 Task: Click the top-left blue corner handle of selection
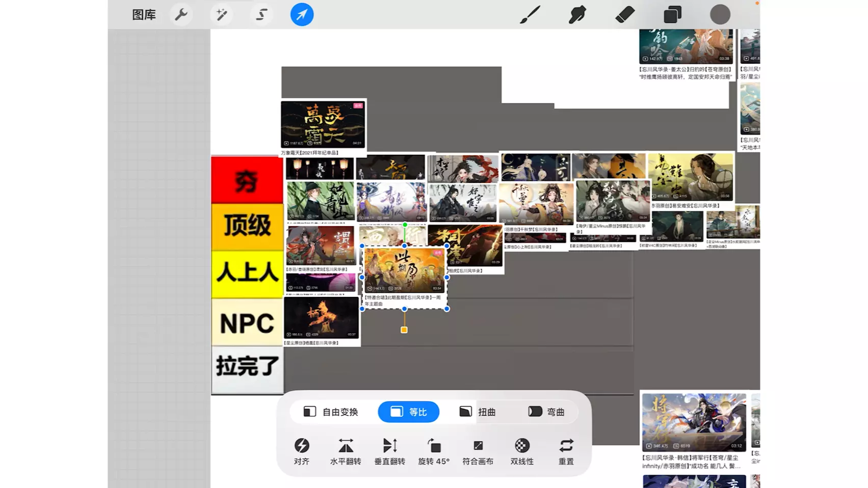click(362, 246)
